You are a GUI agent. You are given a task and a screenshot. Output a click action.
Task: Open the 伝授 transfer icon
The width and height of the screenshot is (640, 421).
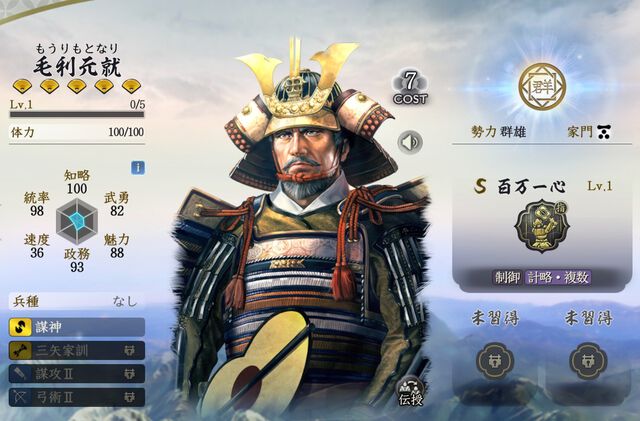tap(411, 391)
